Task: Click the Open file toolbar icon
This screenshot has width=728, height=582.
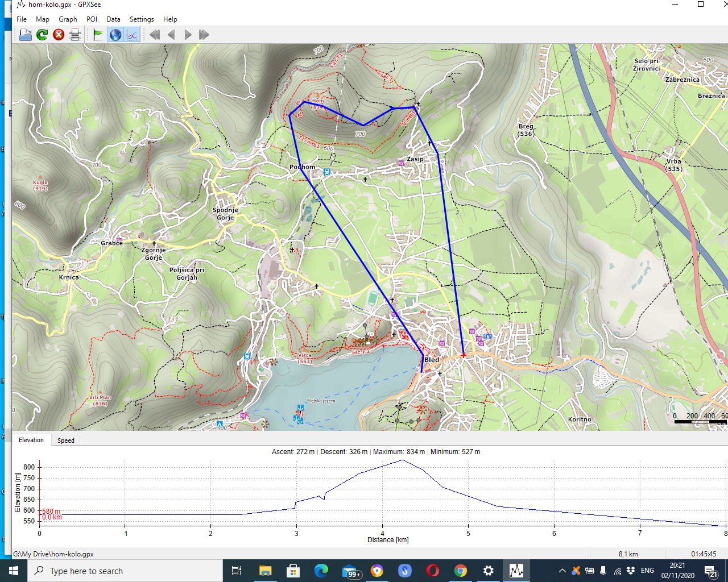Action: (x=25, y=35)
